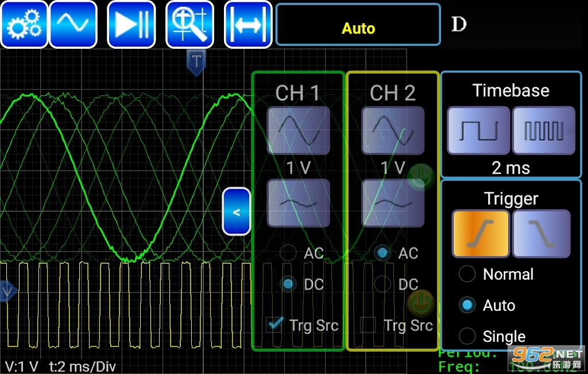The image size is (588, 374).
Task: Click the T trigger position marker
Action: [x=196, y=61]
